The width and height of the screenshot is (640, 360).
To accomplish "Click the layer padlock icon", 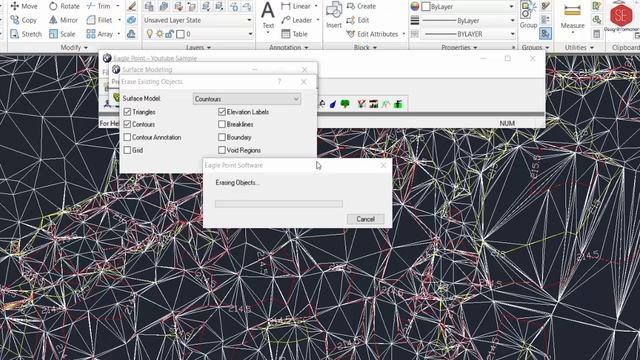I will point(169,34).
